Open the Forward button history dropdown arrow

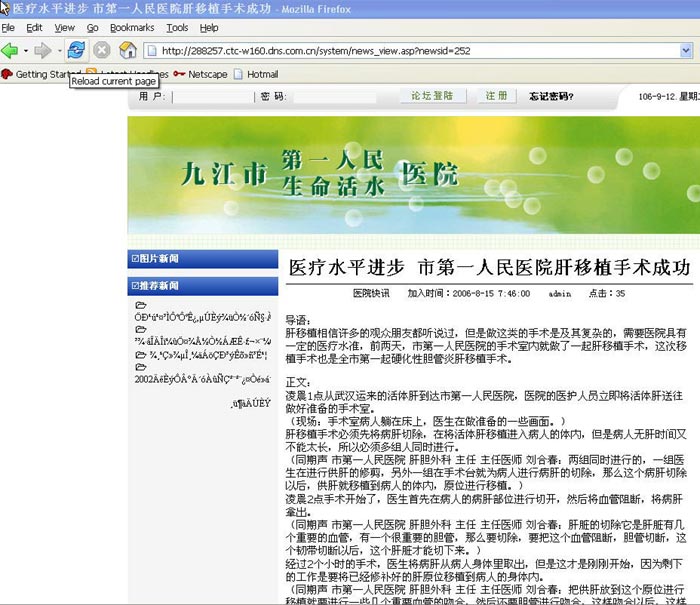(x=58, y=50)
